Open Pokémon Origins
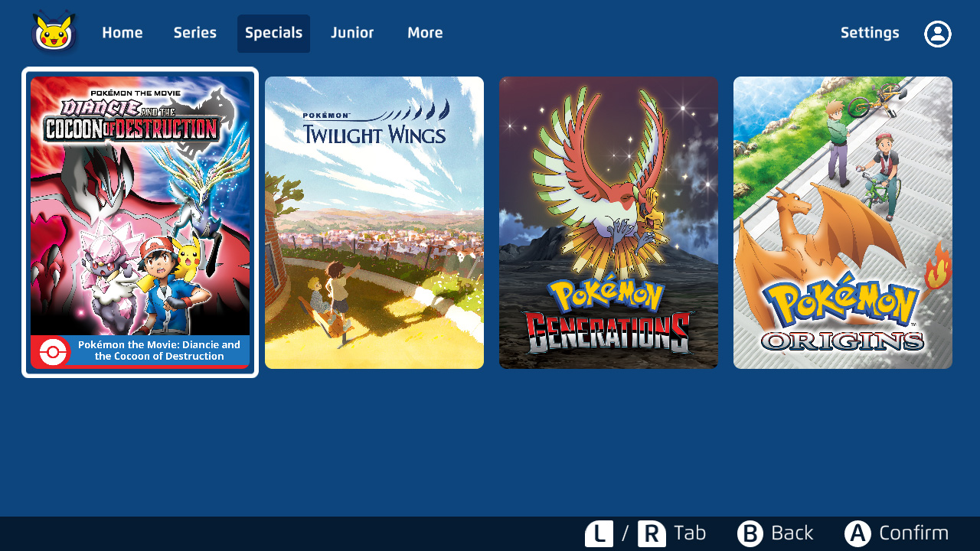Viewport: 980px width, 551px height. pos(842,223)
